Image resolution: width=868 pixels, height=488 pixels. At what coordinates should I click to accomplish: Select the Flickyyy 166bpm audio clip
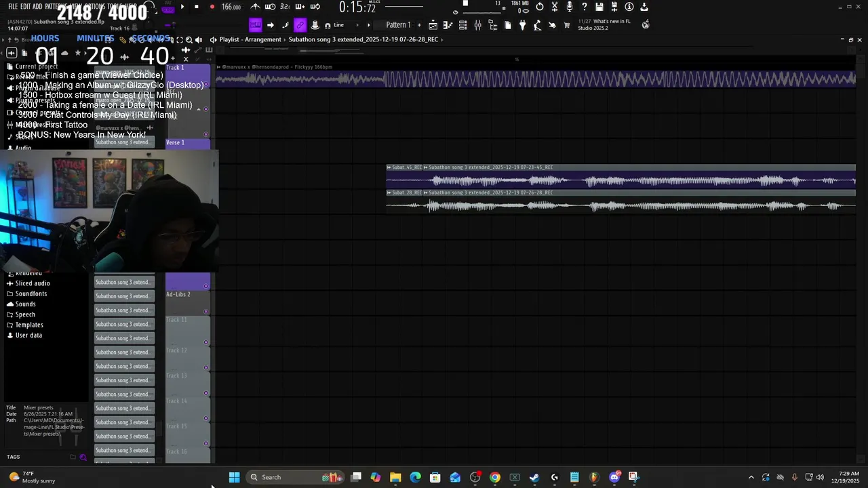536,76
